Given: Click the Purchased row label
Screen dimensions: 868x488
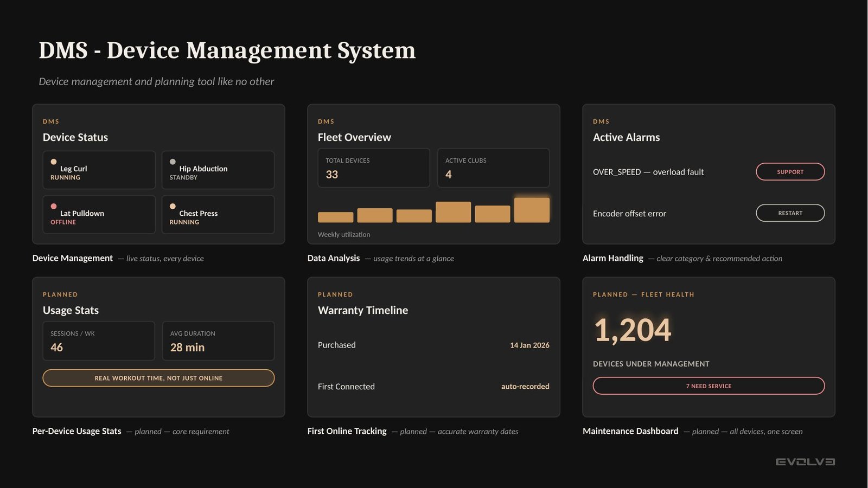Looking at the screenshot, I should pyautogui.click(x=337, y=345).
